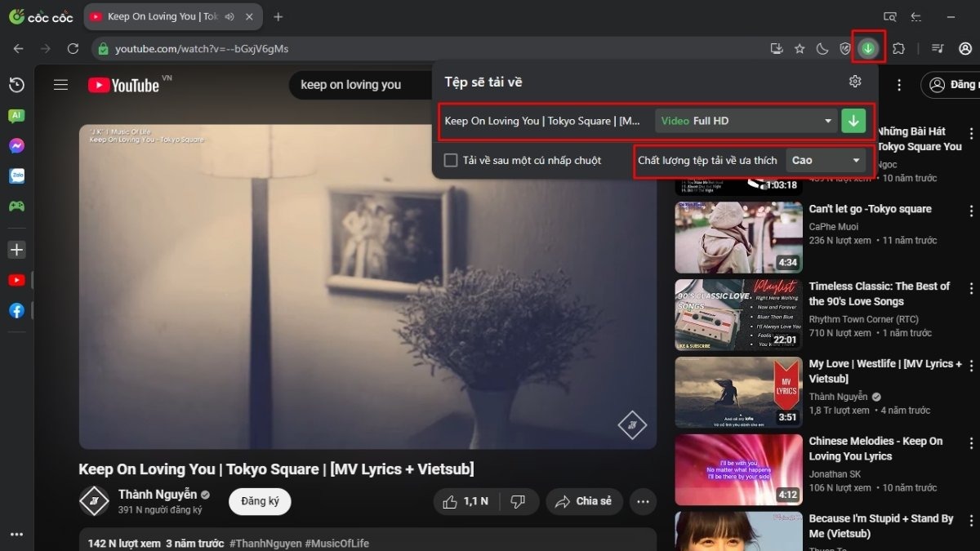Screen dimensions: 980x551
Task: Open options for 'Chinese Melodies' video
Action: pyautogui.click(x=972, y=443)
